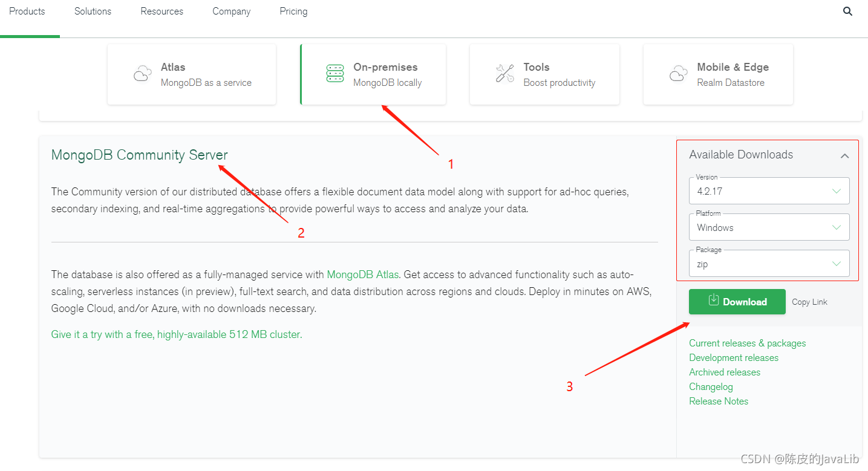Viewport: 868px width, 471px height.
Task: Click the Copy Link button
Action: point(809,302)
